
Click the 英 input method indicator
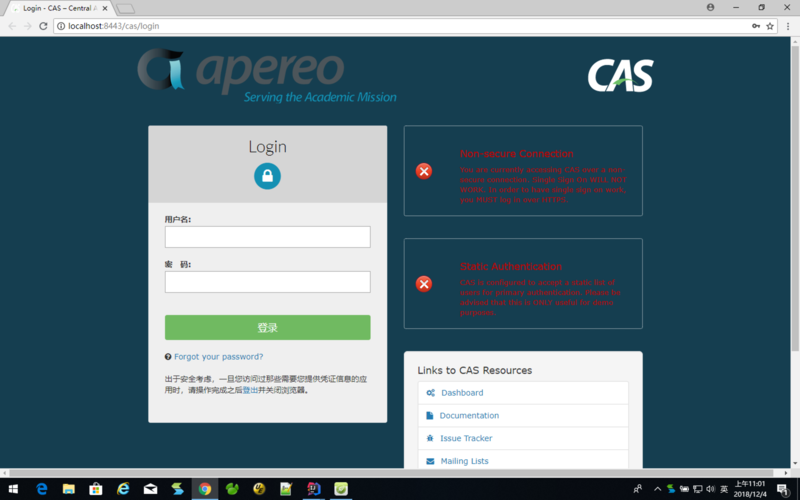pos(723,489)
